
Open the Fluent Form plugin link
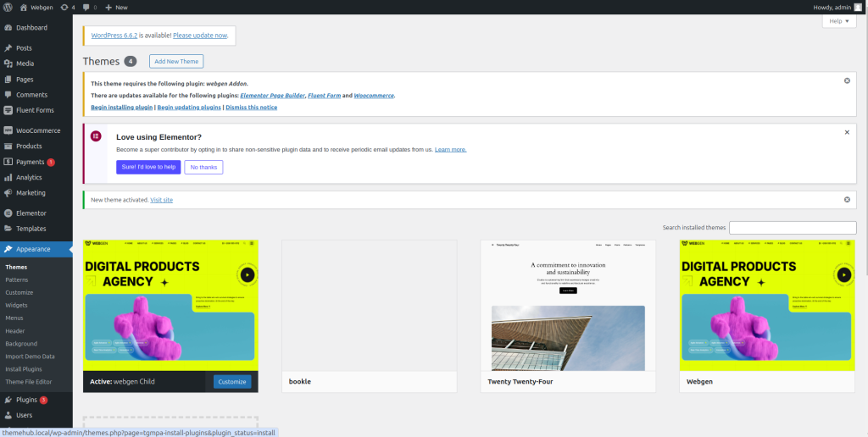point(324,95)
